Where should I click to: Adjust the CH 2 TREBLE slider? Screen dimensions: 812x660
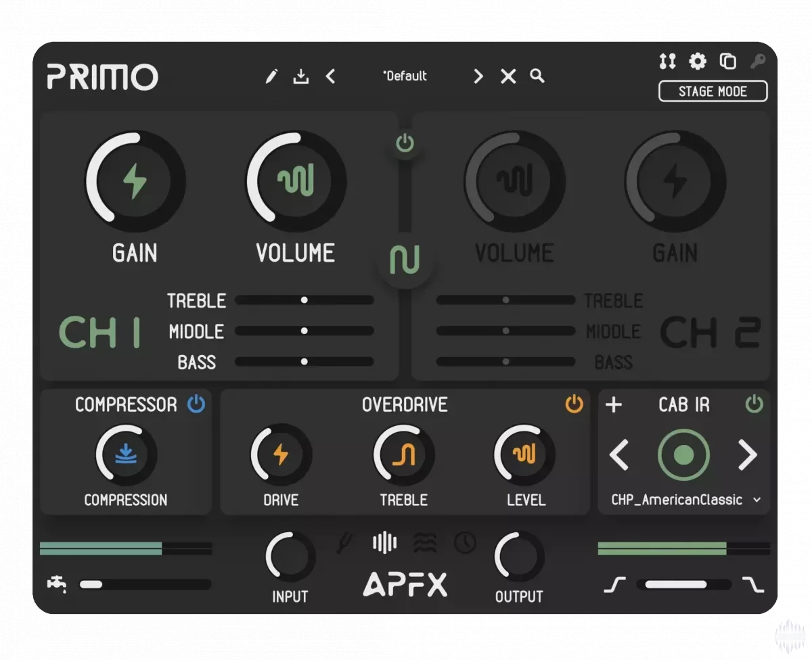(505, 300)
